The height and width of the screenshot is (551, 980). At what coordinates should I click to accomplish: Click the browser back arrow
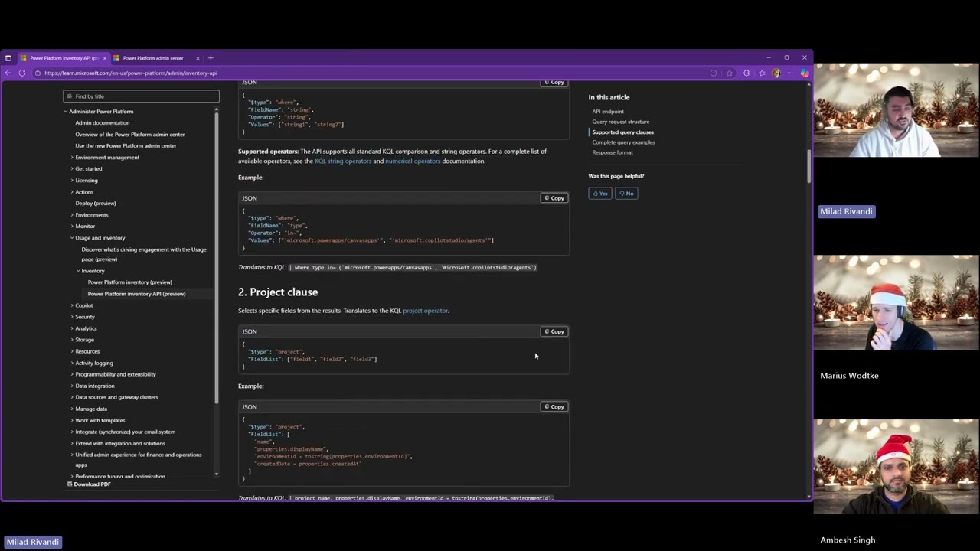(8, 73)
